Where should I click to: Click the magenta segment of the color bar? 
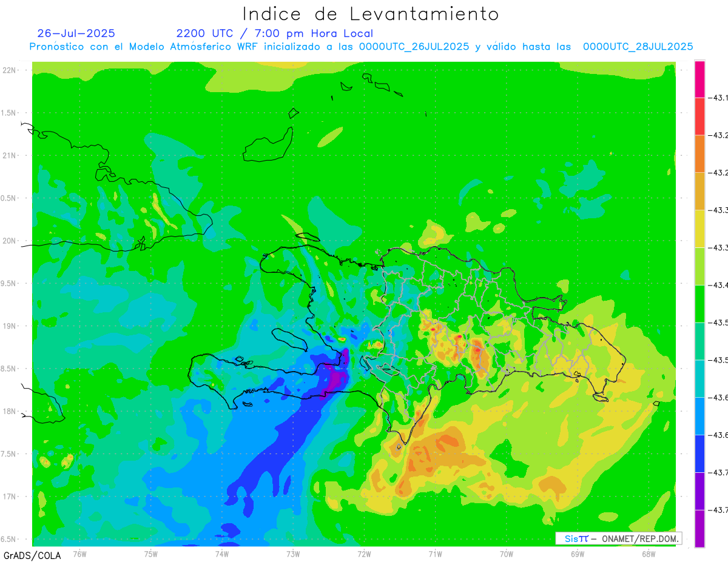[x=699, y=79]
